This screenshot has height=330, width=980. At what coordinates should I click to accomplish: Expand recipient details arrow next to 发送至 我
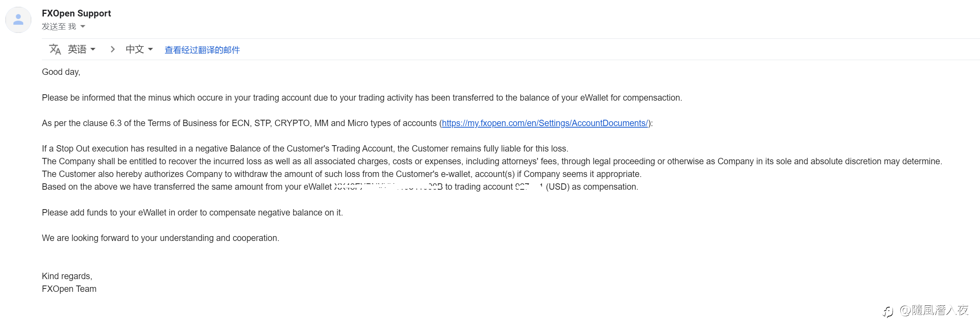(83, 27)
